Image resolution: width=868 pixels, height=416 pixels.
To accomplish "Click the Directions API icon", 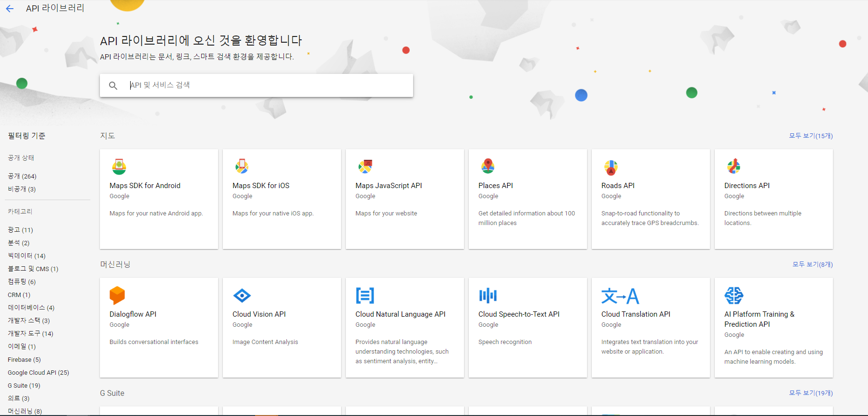I will coord(734,166).
